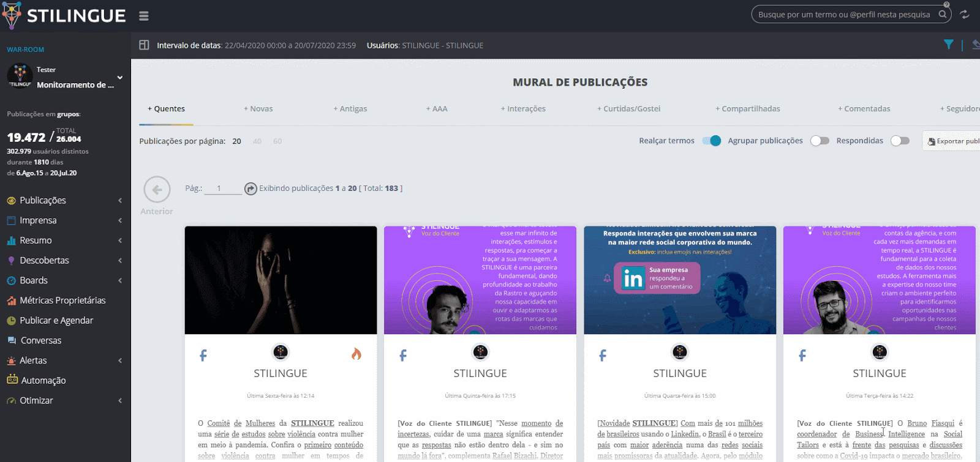Click the WAR-ROOM label
This screenshot has height=462, width=980.
[x=26, y=50]
